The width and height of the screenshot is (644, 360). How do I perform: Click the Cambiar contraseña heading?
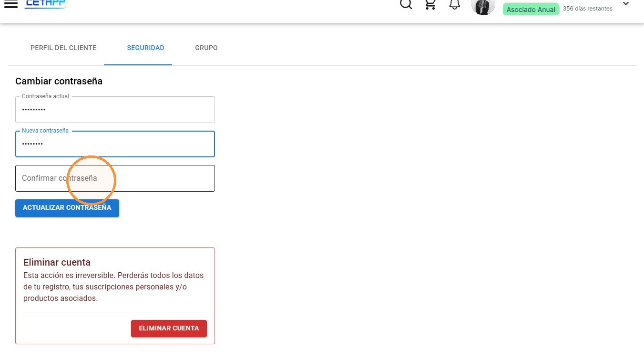pos(59,81)
